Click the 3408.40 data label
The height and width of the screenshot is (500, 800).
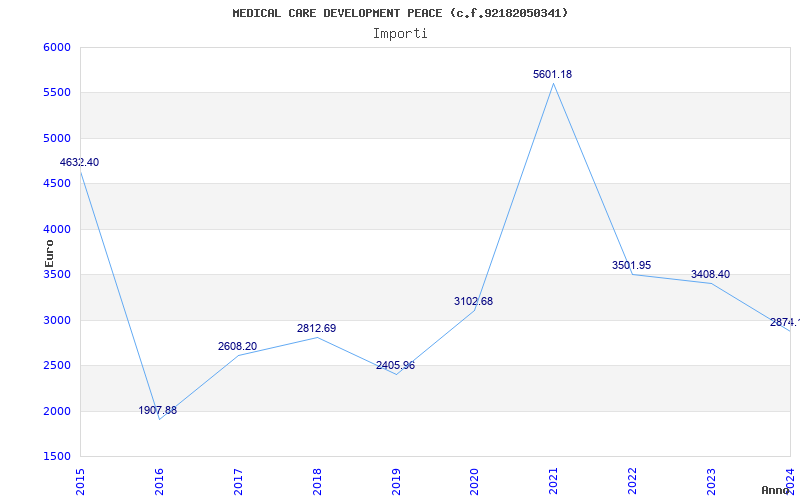(x=710, y=274)
